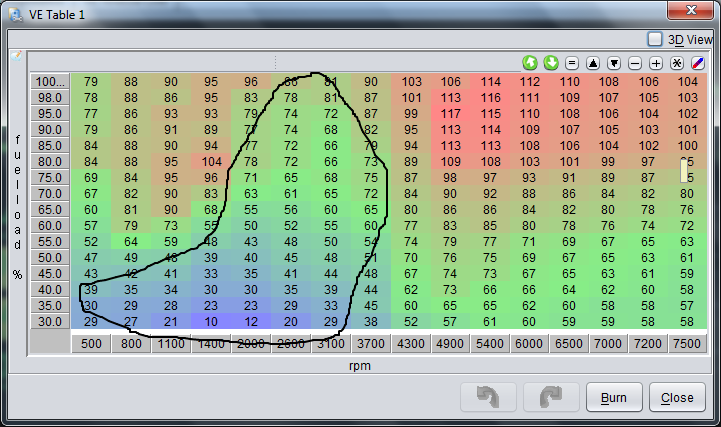
Task: Select cell 100 in the 85.0 row
Action: (x=687, y=146)
